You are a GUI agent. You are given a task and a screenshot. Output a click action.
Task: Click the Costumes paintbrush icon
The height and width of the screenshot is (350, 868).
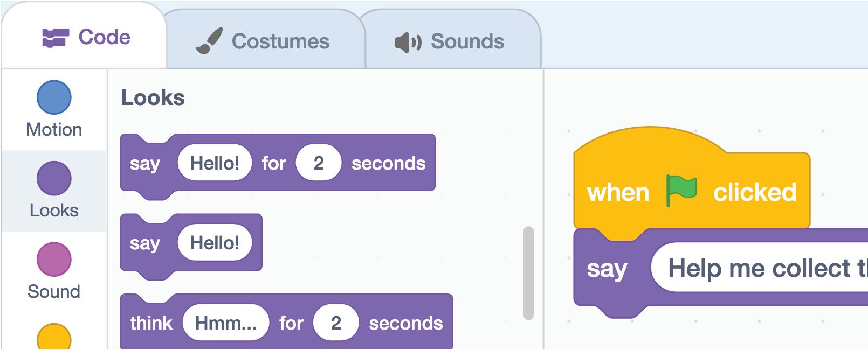(x=209, y=41)
